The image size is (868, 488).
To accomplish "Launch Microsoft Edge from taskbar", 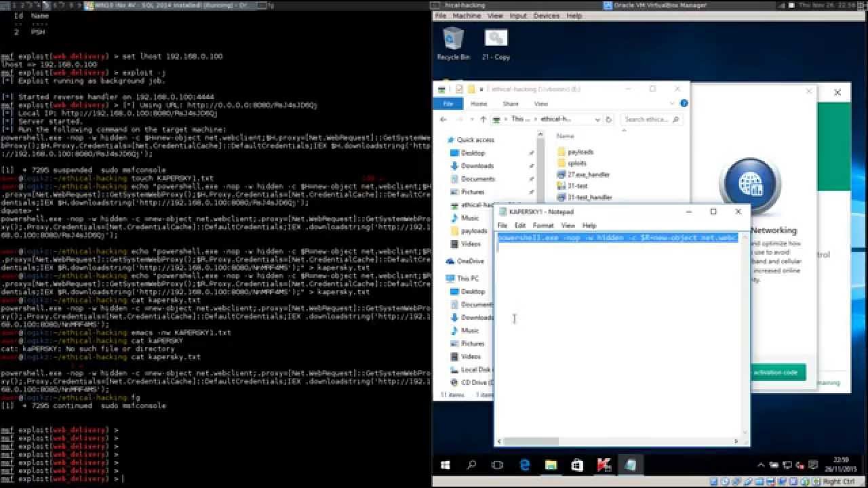I will 524,466.
